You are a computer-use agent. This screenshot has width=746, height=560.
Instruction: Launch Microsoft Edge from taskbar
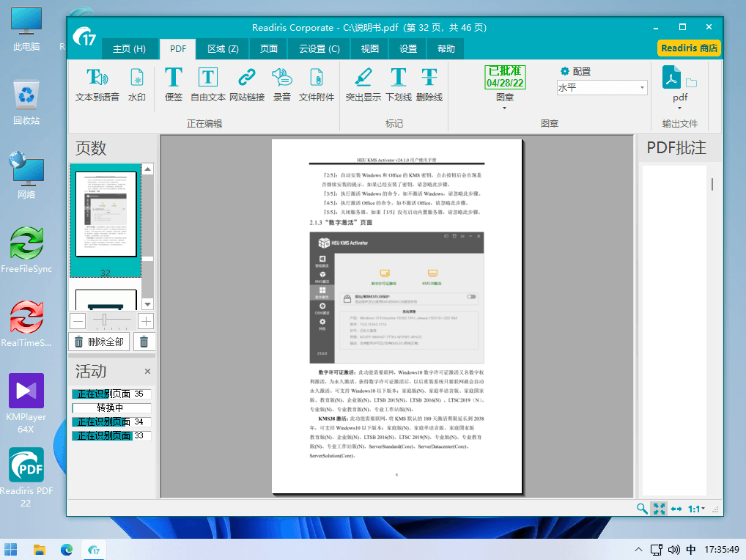tap(67, 550)
